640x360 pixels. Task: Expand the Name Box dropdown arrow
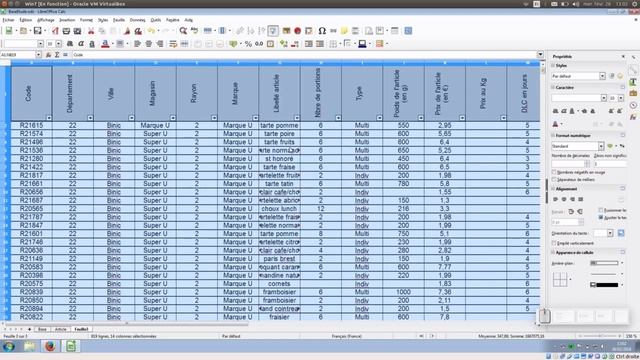pos(38,55)
